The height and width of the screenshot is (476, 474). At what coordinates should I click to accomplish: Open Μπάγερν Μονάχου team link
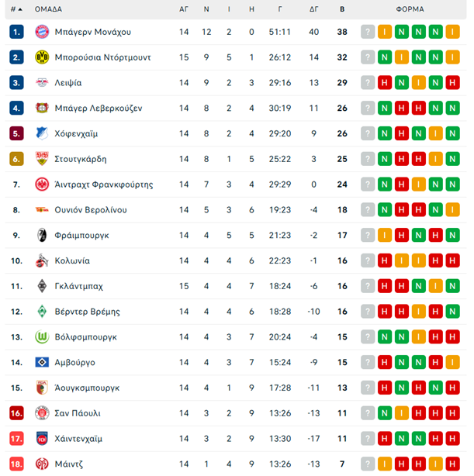coord(93,32)
